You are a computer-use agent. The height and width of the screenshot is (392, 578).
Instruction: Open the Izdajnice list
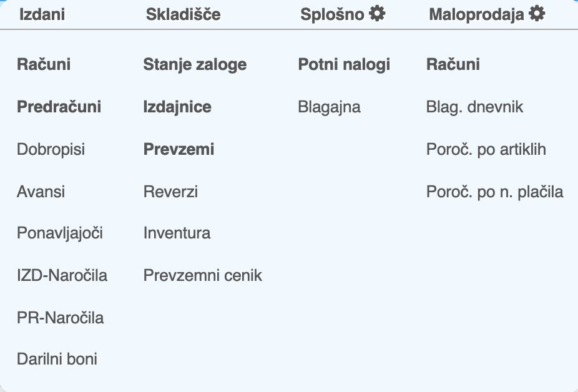pyautogui.click(x=177, y=107)
